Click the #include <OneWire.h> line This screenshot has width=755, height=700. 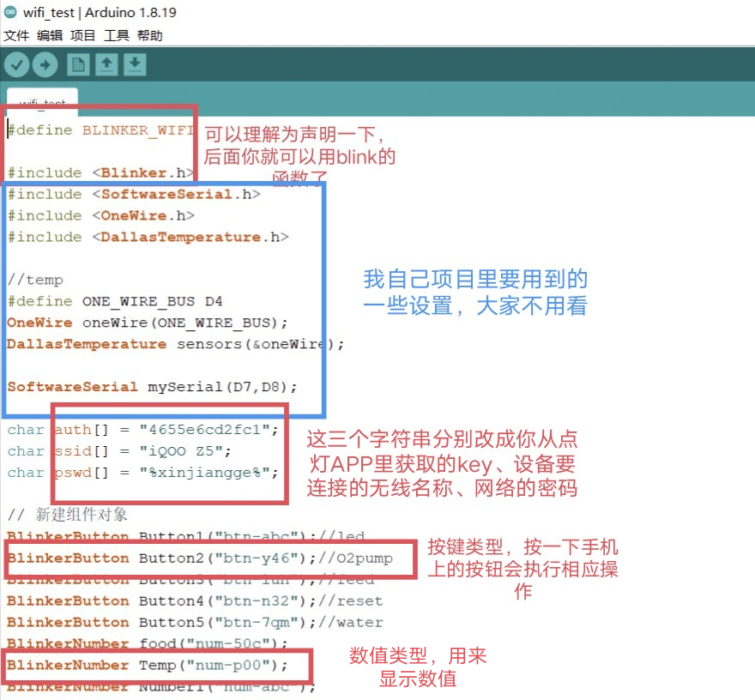click(x=101, y=215)
